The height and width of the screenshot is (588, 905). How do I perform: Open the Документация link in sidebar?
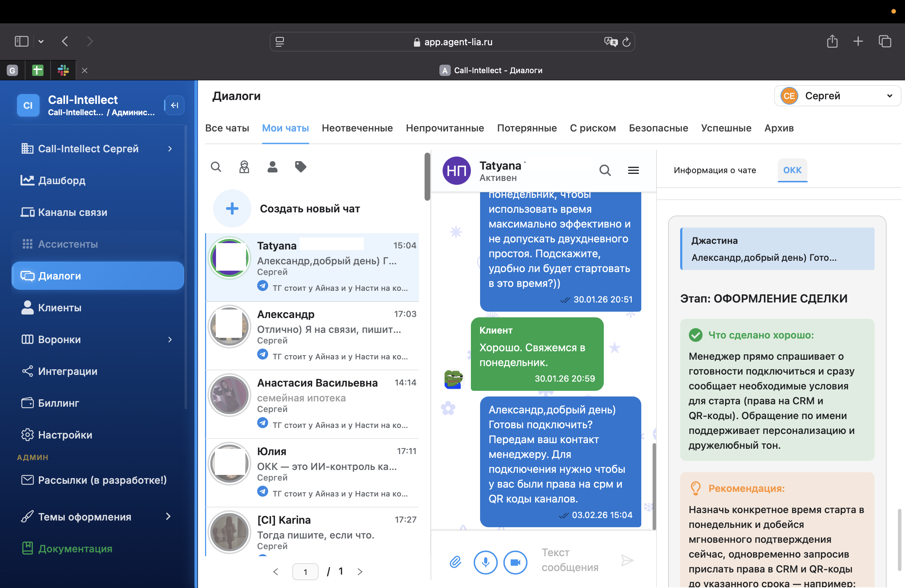point(75,548)
